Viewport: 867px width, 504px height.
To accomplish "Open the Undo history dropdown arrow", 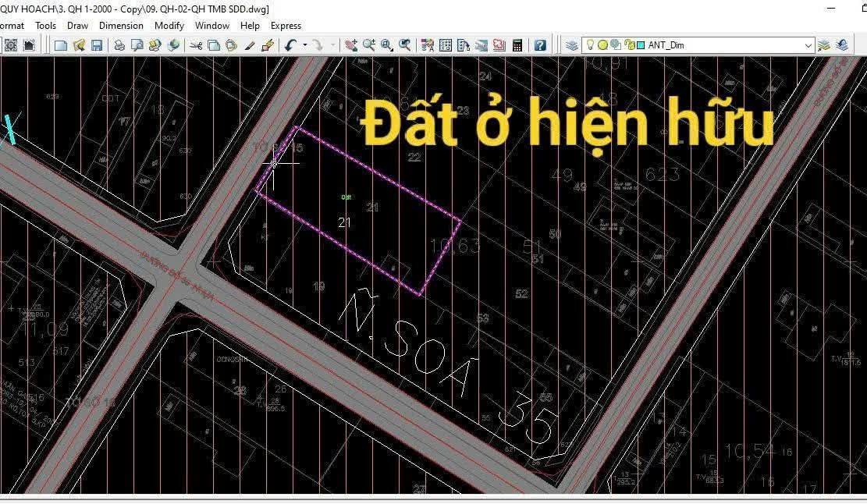I will click(x=304, y=45).
